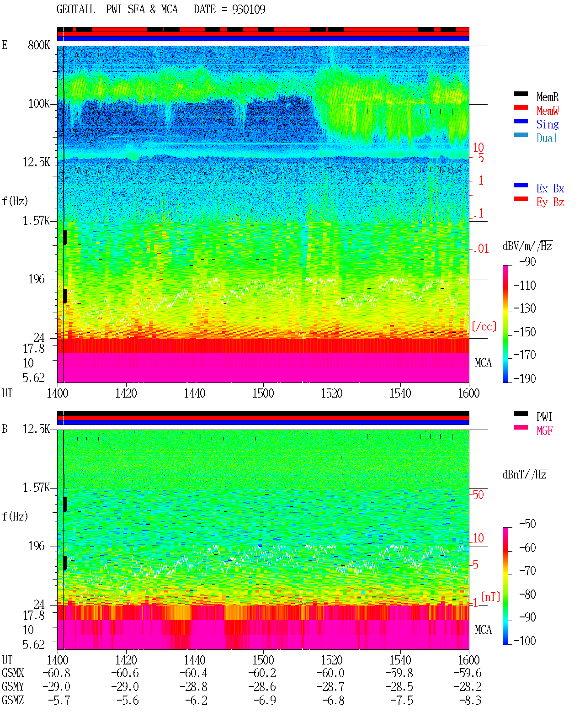Click the red MemW legend swatch

[521, 107]
